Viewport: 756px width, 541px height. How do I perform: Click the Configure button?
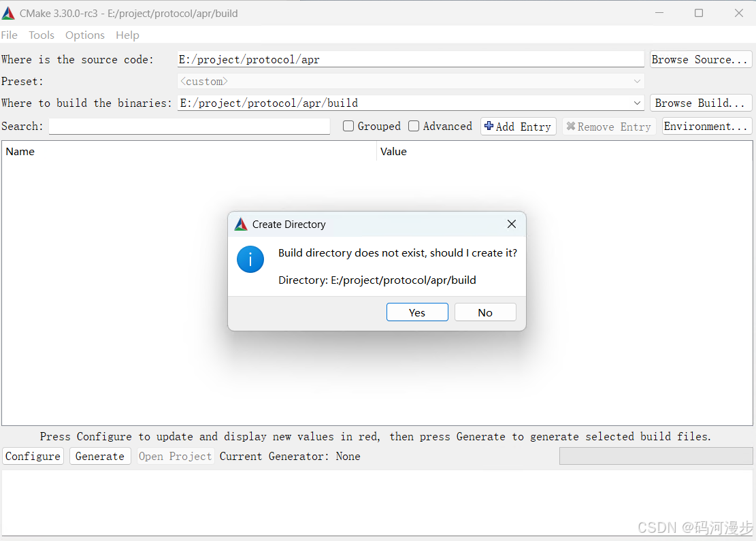[x=33, y=456]
